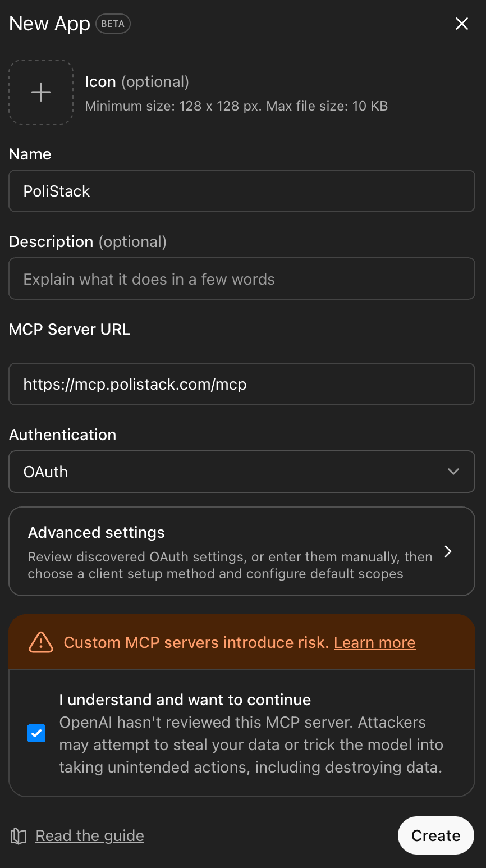Click the BETA badge next to New App
Screen dimensions: 486x868
(x=112, y=24)
